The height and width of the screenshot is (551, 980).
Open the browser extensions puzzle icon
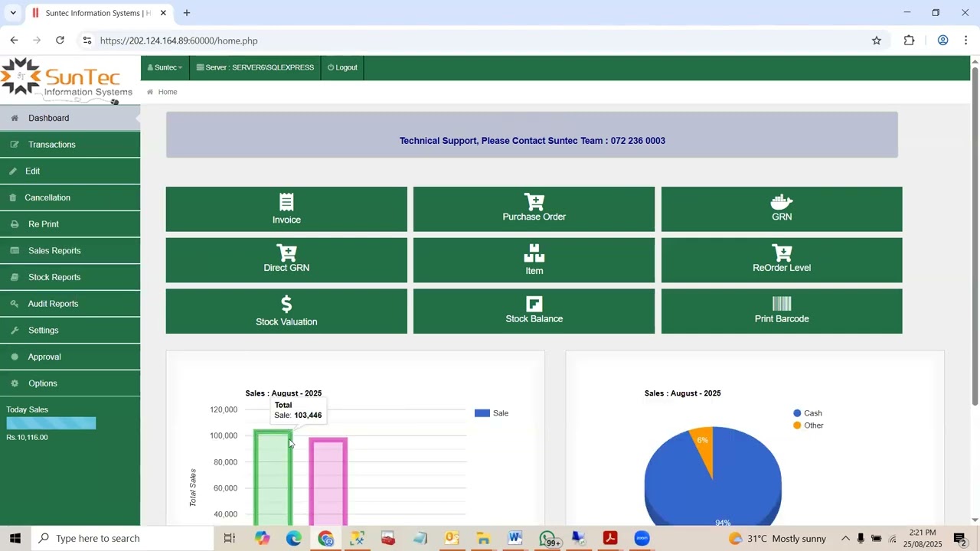tap(909, 41)
